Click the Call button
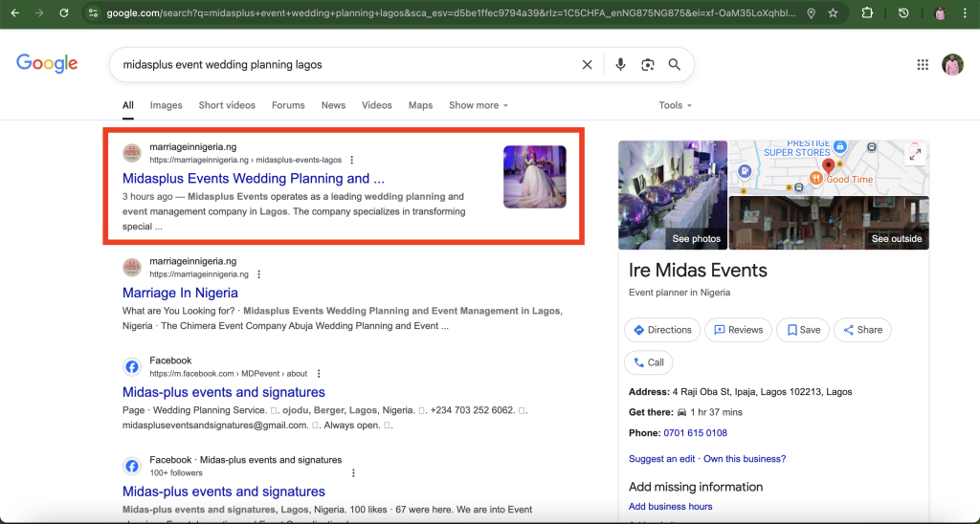980x524 pixels. click(649, 362)
